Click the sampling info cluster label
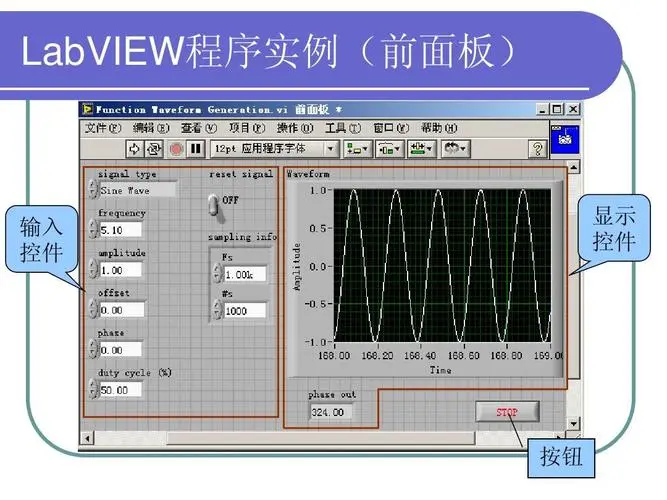 (242, 237)
